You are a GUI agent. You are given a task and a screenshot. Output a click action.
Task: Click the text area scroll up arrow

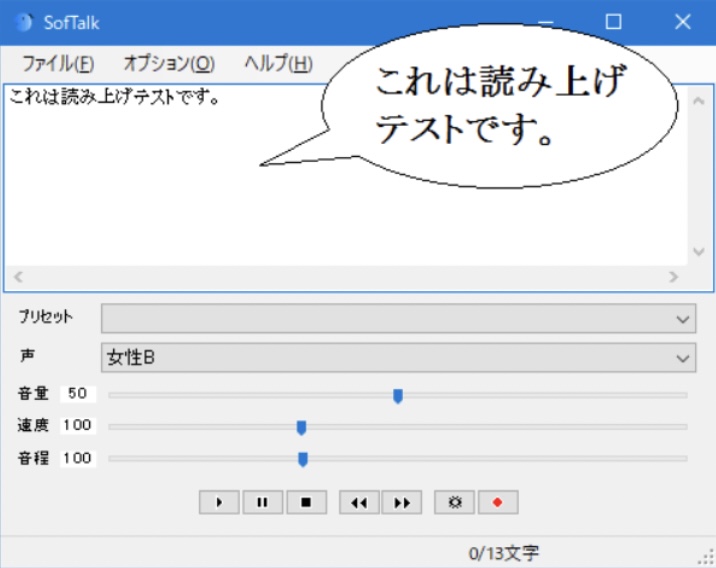coord(698,101)
